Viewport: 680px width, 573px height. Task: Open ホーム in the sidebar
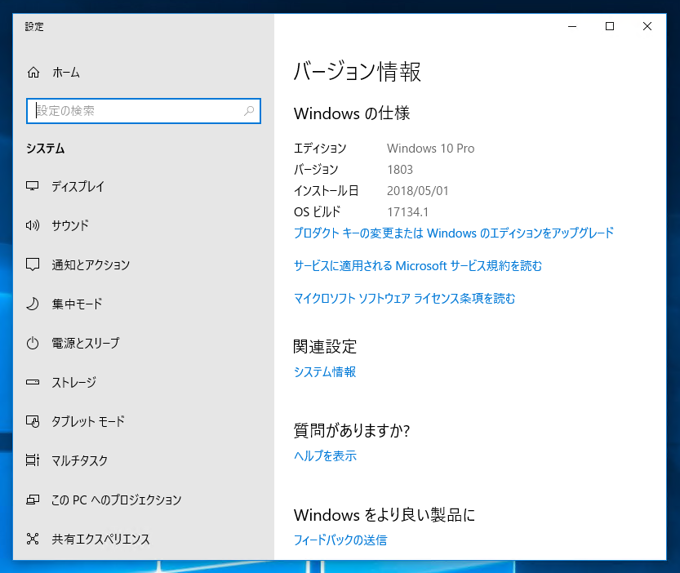[x=66, y=72]
